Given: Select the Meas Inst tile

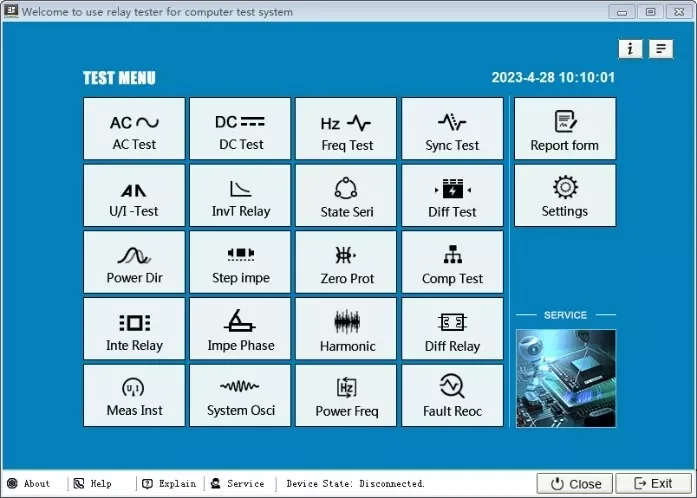Looking at the screenshot, I should tap(134, 396).
